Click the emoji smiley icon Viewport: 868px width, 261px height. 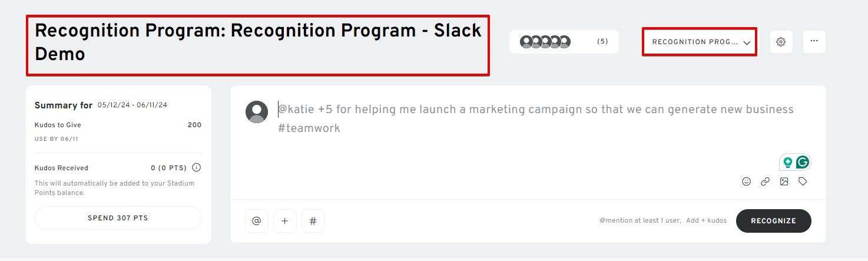click(x=746, y=181)
